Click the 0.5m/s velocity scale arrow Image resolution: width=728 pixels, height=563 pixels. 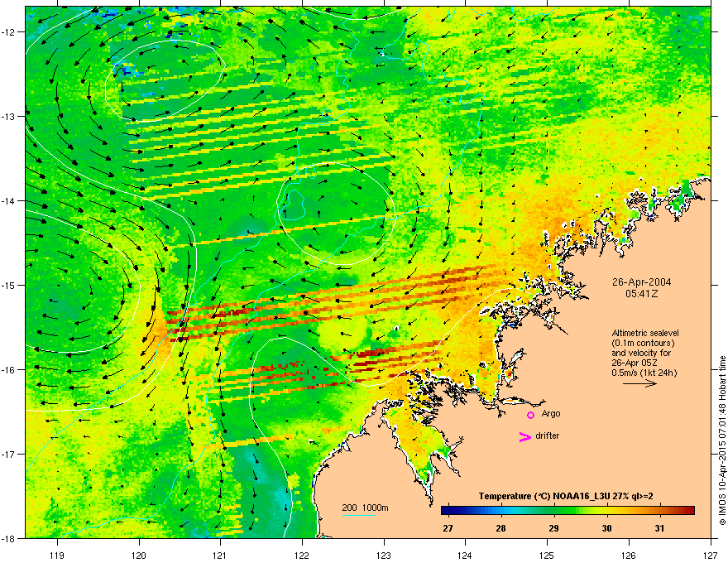click(x=639, y=383)
